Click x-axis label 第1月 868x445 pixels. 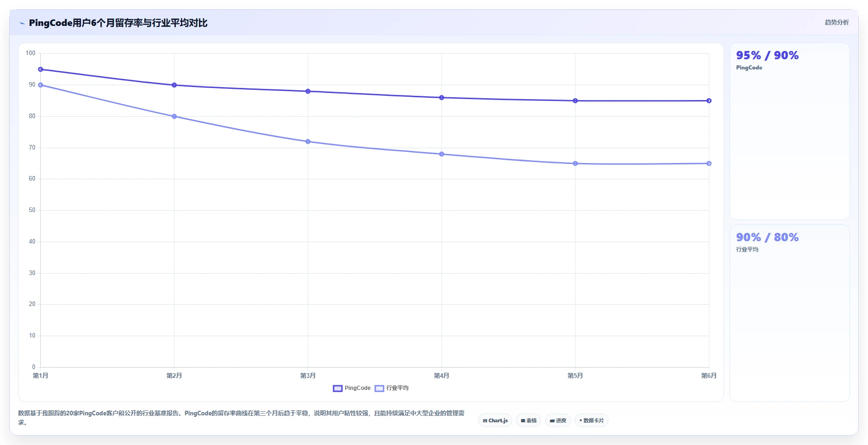pos(41,376)
